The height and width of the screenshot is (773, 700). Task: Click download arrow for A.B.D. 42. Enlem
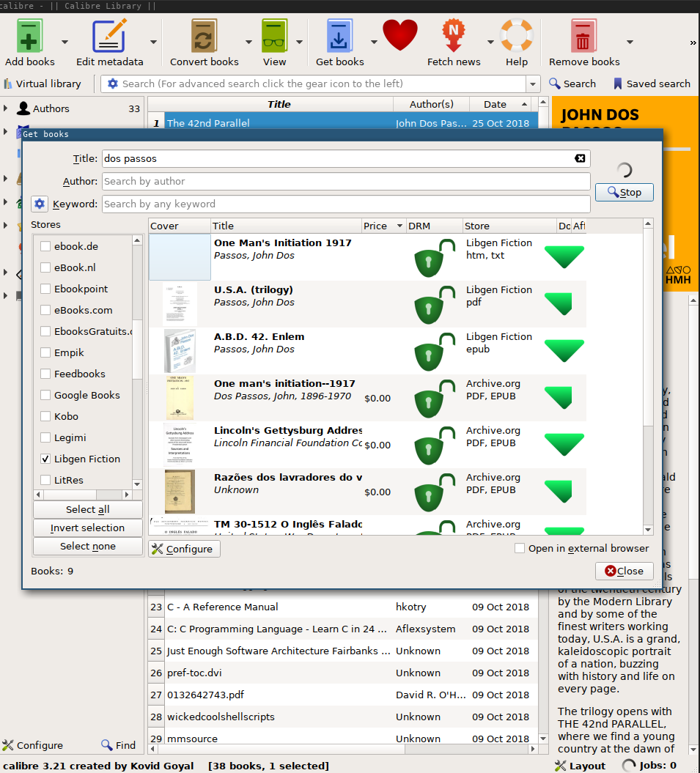click(564, 350)
